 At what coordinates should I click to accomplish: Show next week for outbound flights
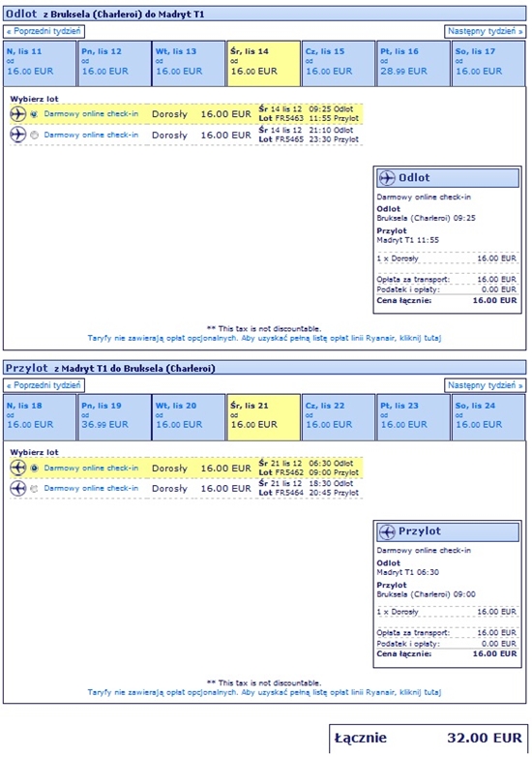486,31
